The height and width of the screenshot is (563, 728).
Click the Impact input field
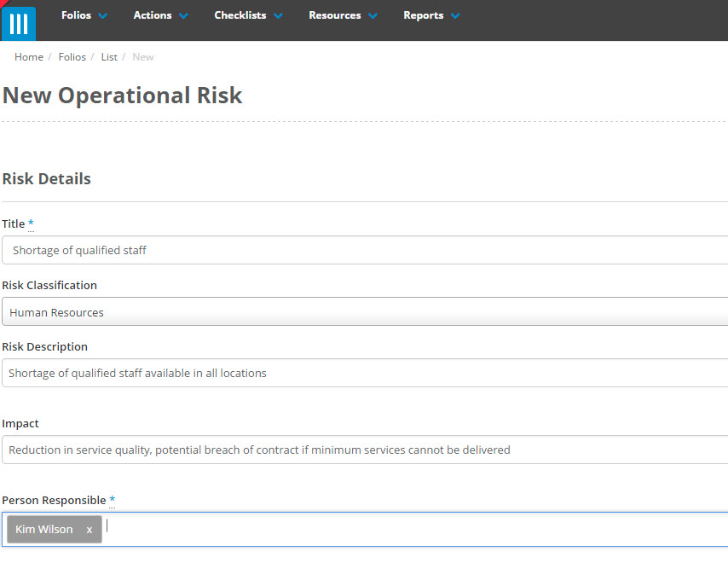(364, 450)
